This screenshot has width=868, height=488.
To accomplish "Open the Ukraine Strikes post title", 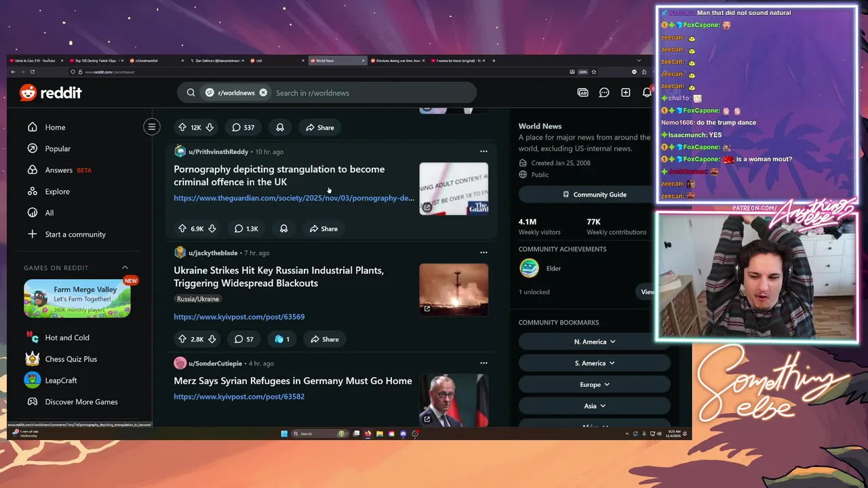I will click(x=279, y=277).
